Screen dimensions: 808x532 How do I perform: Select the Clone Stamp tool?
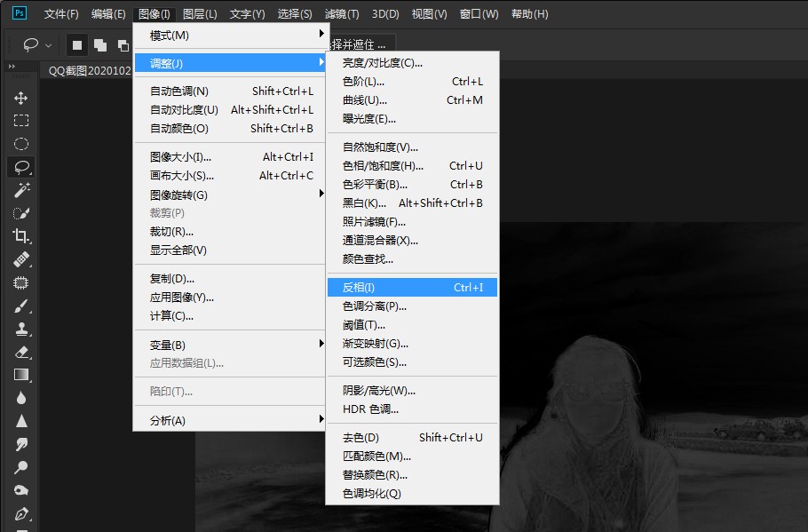point(21,330)
